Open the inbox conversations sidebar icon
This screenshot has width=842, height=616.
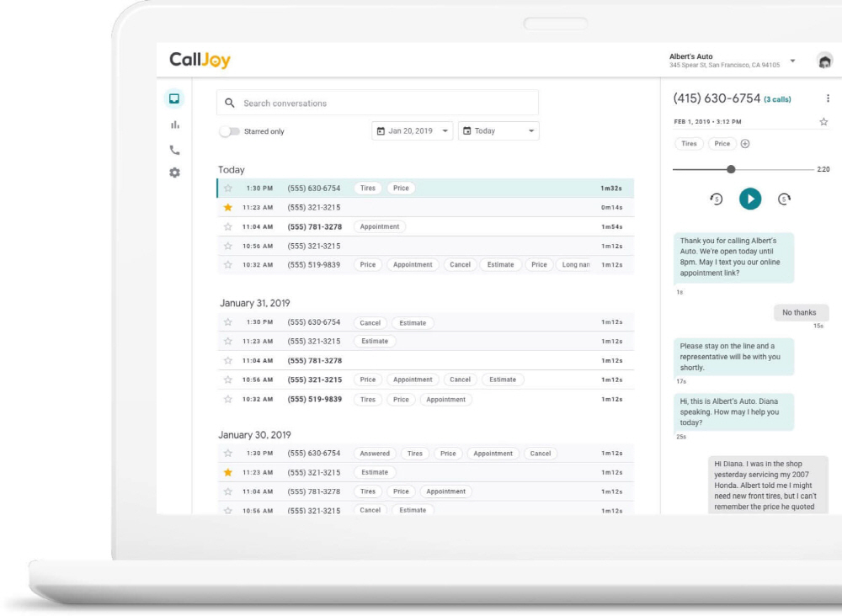coord(174,98)
